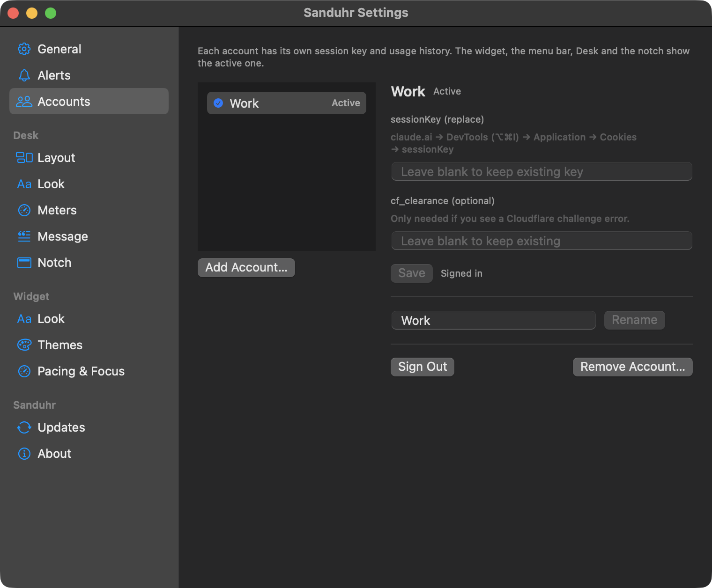Click the Layout icon under Desk
This screenshot has width=712, height=588.
tap(24, 158)
